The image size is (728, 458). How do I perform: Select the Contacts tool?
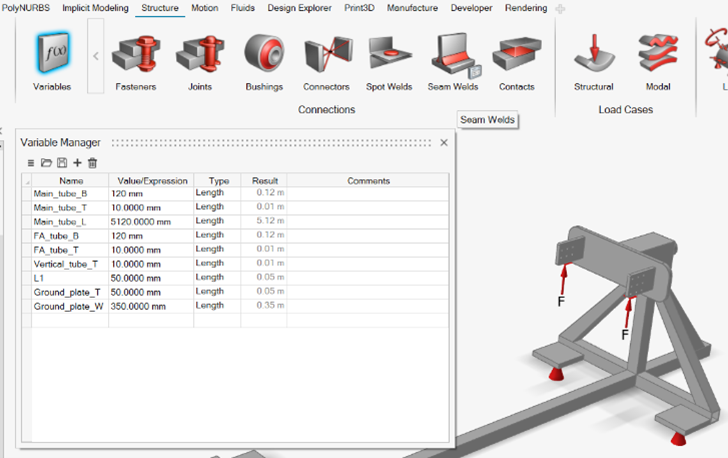pos(516,54)
